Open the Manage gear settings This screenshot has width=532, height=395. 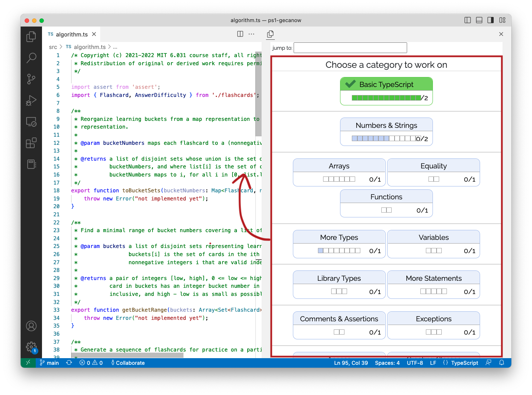31,347
